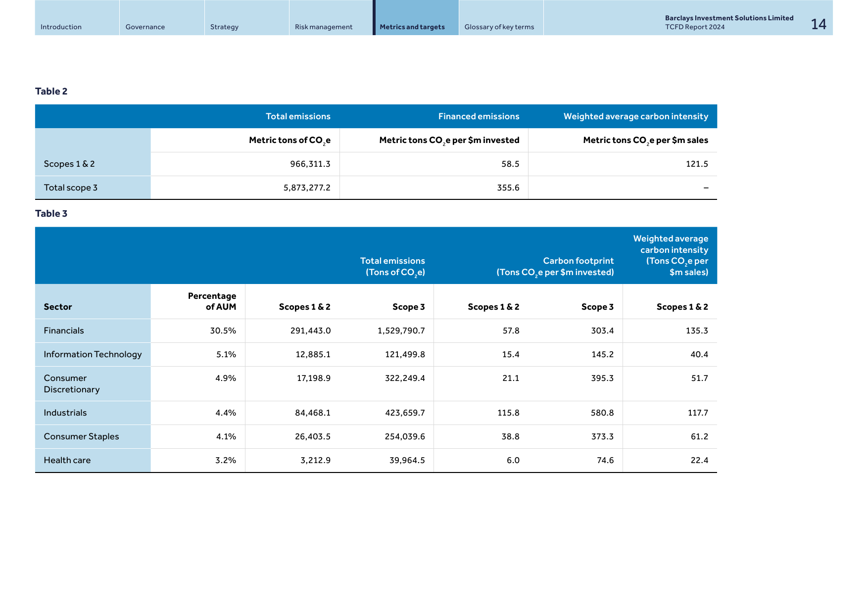The width and height of the screenshot is (868, 614).
Task: Click the TCFD Report 2024 title text
Action: tap(695, 27)
